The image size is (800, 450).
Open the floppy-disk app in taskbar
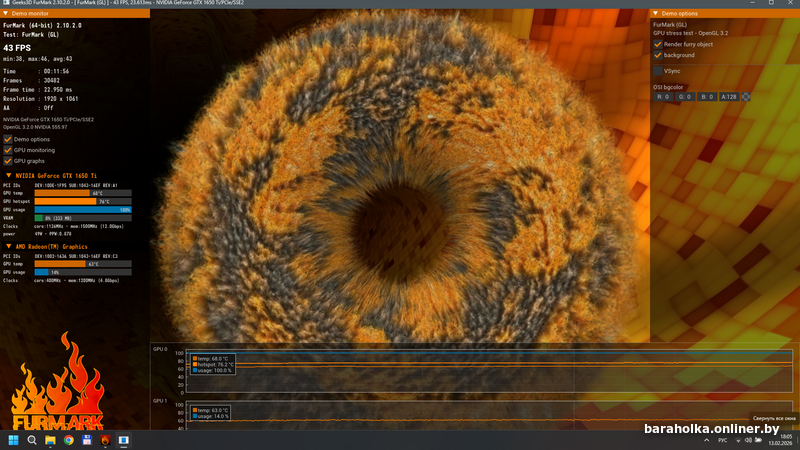point(87,440)
